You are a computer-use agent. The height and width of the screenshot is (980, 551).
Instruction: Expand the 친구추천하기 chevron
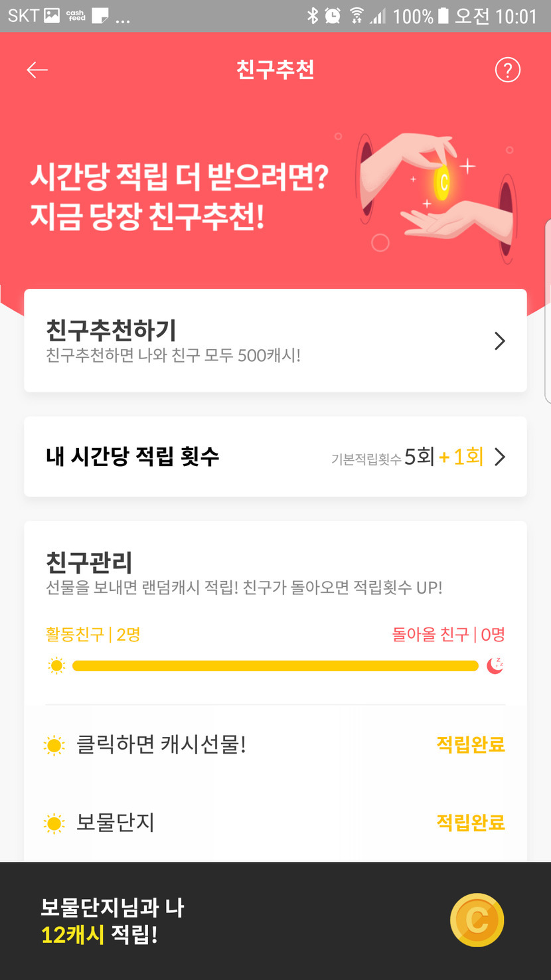(x=500, y=341)
